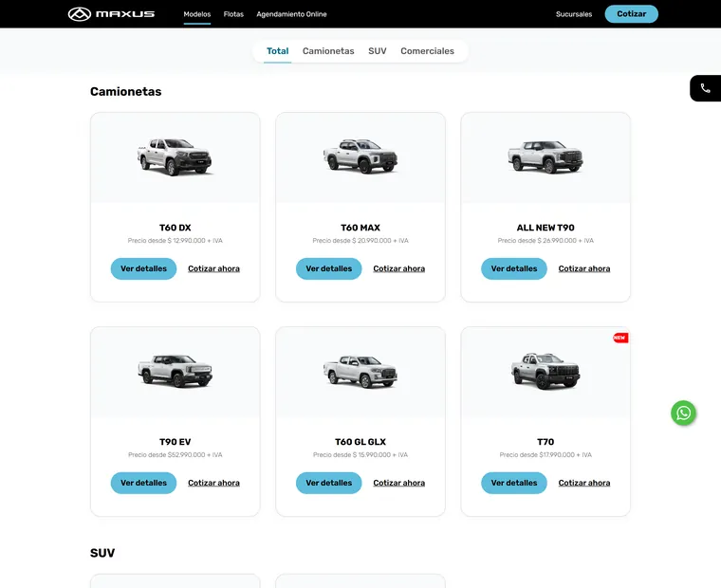The width and height of the screenshot is (721, 588).
Task: View details for T60 GL GLX
Action: (329, 483)
